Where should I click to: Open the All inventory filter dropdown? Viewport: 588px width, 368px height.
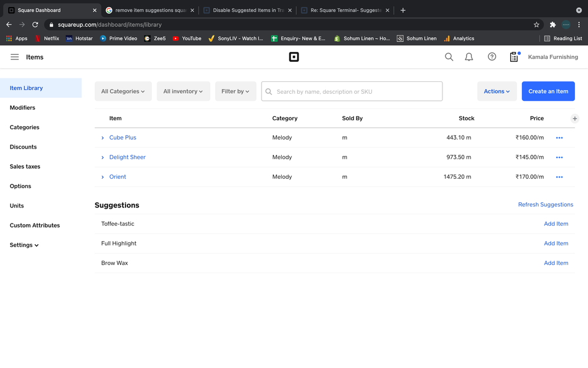pos(183,91)
